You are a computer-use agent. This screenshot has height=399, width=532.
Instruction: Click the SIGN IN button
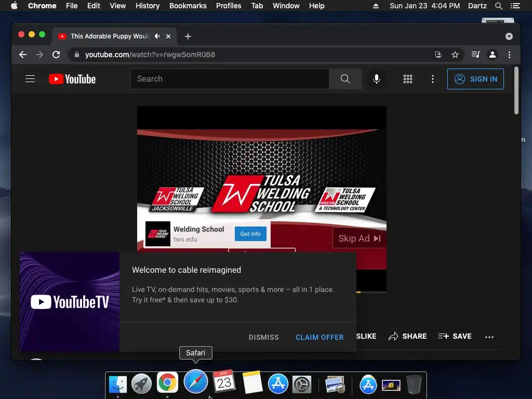pyautogui.click(x=475, y=79)
